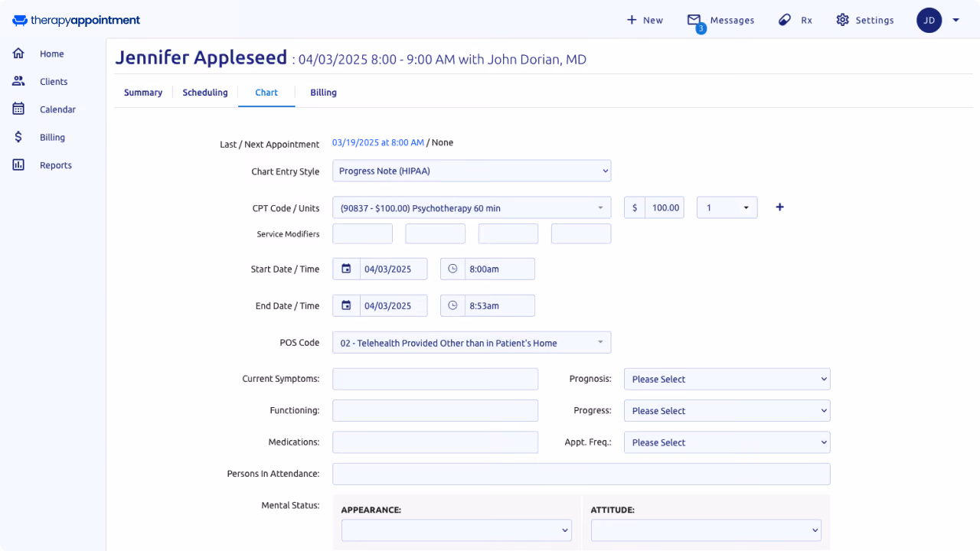Click the calendar icon for Start Date
Viewport: 980px width, 551px height.
(346, 269)
